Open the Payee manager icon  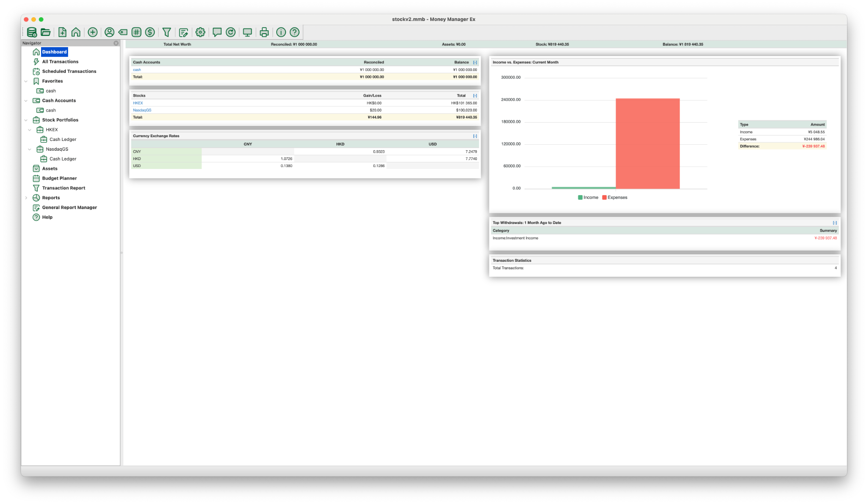pyautogui.click(x=109, y=32)
